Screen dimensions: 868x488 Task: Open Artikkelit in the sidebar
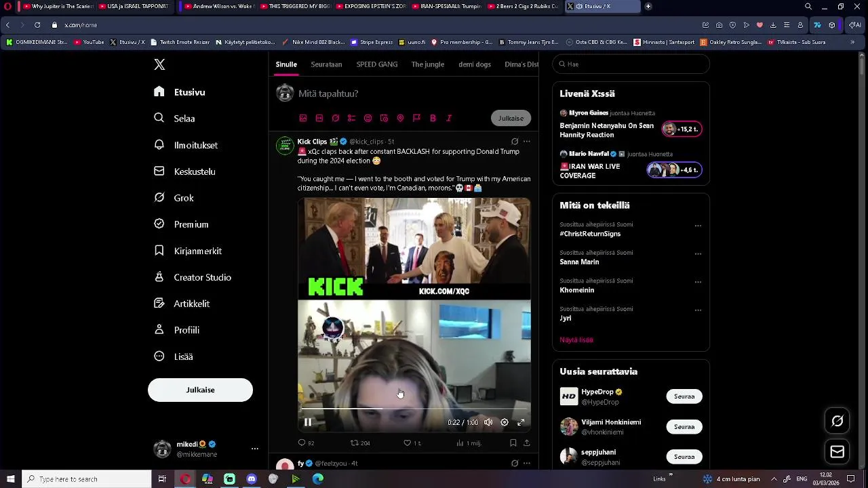[182, 304]
